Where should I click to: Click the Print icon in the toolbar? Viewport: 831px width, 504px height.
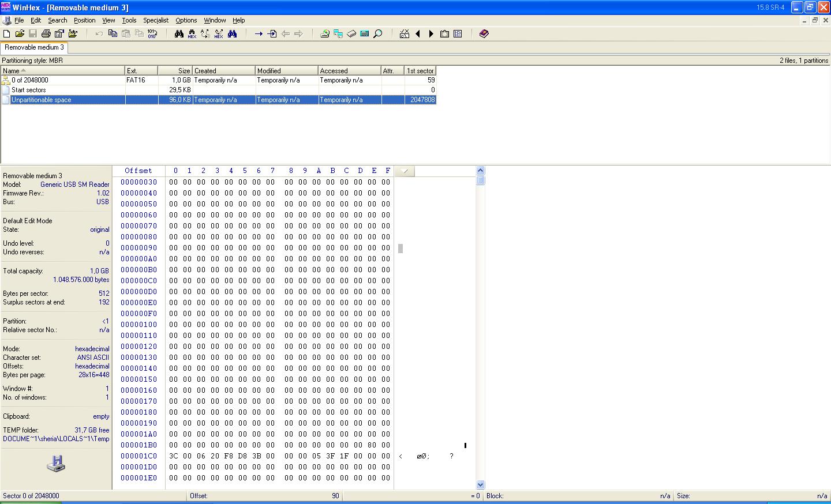46,34
